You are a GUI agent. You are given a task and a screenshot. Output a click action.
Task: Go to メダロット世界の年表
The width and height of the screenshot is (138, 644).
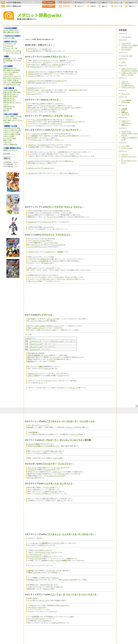pyautogui.click(x=10, y=90)
